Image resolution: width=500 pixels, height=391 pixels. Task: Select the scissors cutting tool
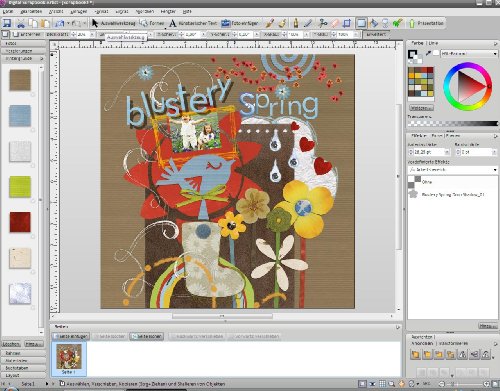tap(323, 23)
